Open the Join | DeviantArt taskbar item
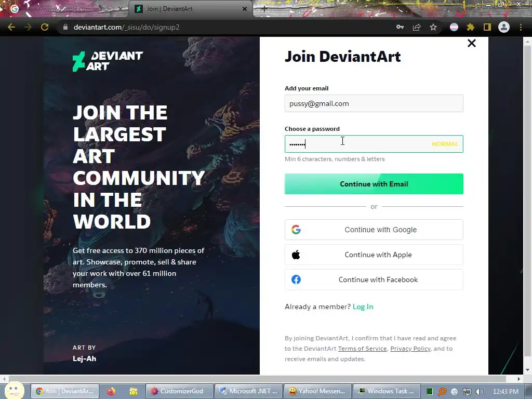Screen dimensions: 532x399 pos(65,391)
